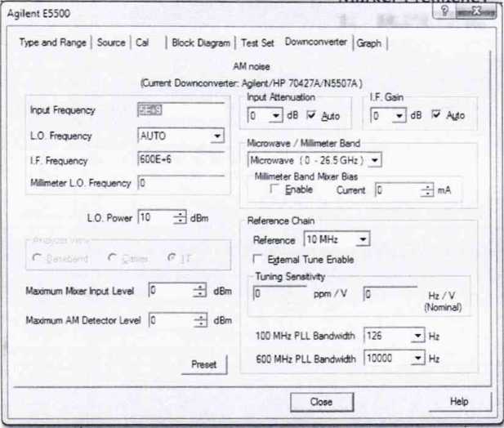Click the Close button

pos(322,402)
